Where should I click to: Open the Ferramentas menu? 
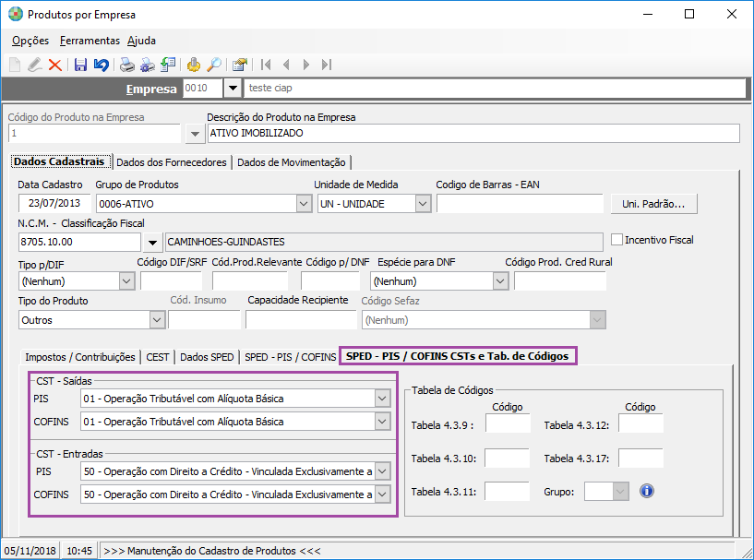click(90, 41)
